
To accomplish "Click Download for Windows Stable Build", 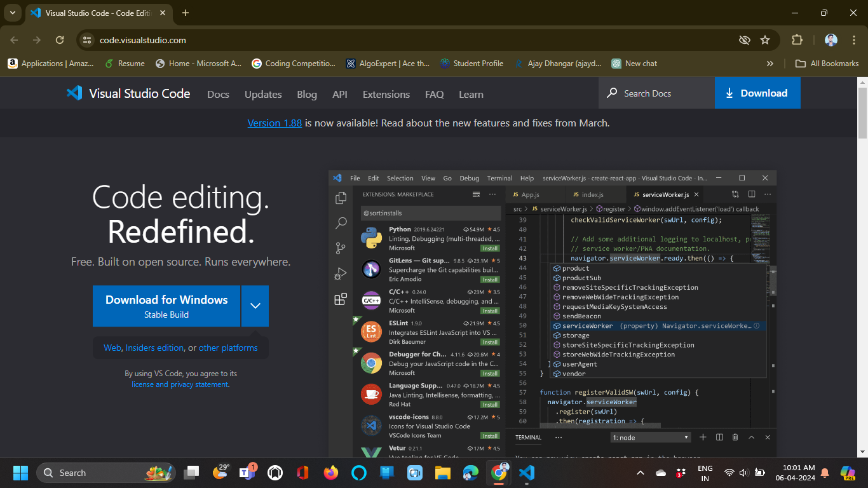I will 166,306.
